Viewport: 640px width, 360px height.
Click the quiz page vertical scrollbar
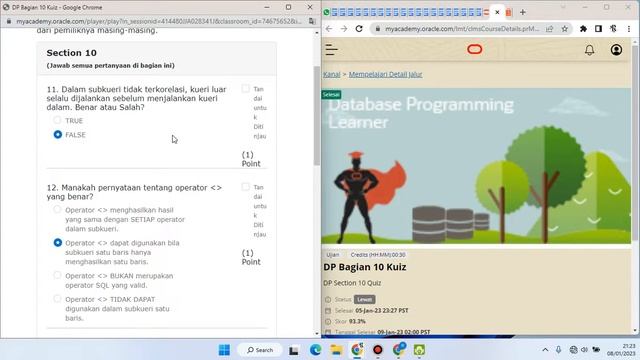click(317, 116)
